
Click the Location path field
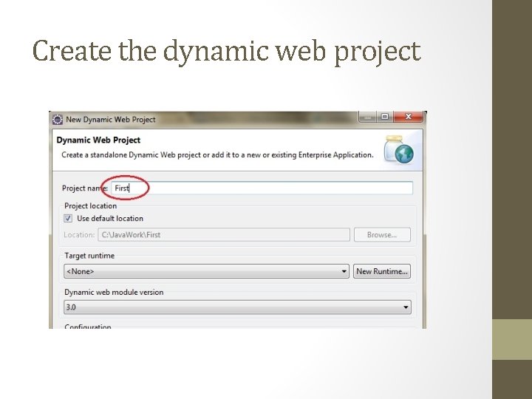click(224, 235)
